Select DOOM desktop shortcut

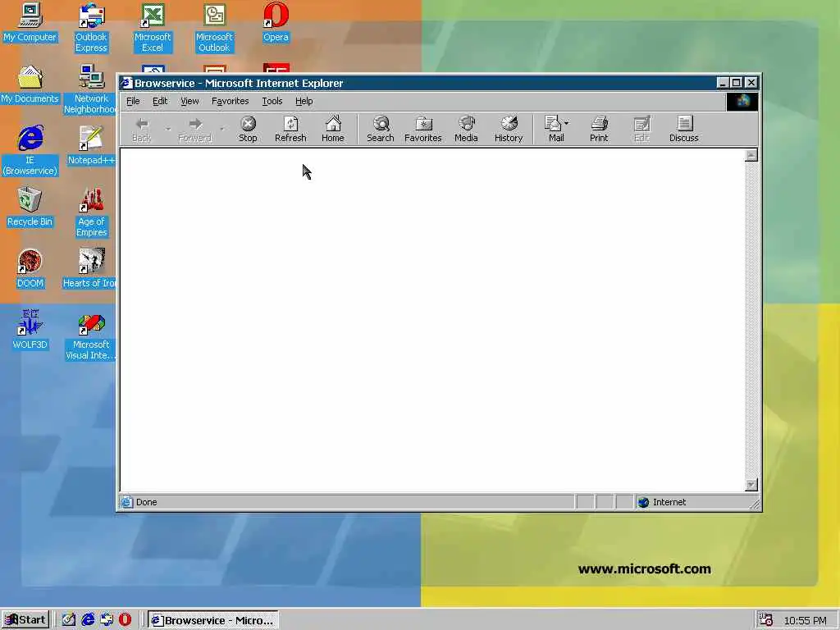tap(30, 269)
